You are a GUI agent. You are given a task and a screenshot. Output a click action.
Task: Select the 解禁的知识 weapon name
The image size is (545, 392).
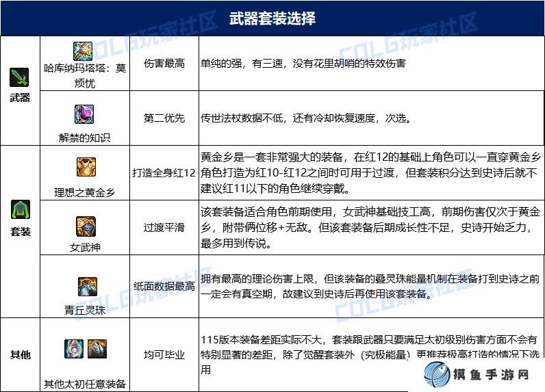84,138
